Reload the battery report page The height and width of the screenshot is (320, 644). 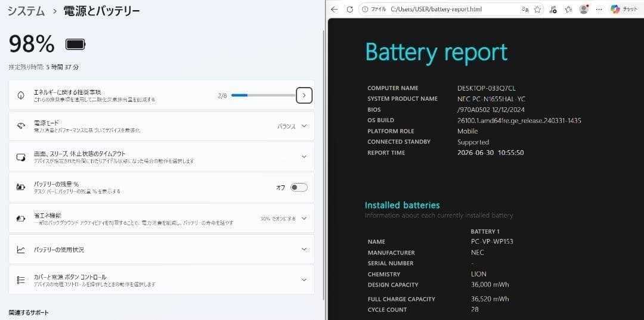pos(349,10)
